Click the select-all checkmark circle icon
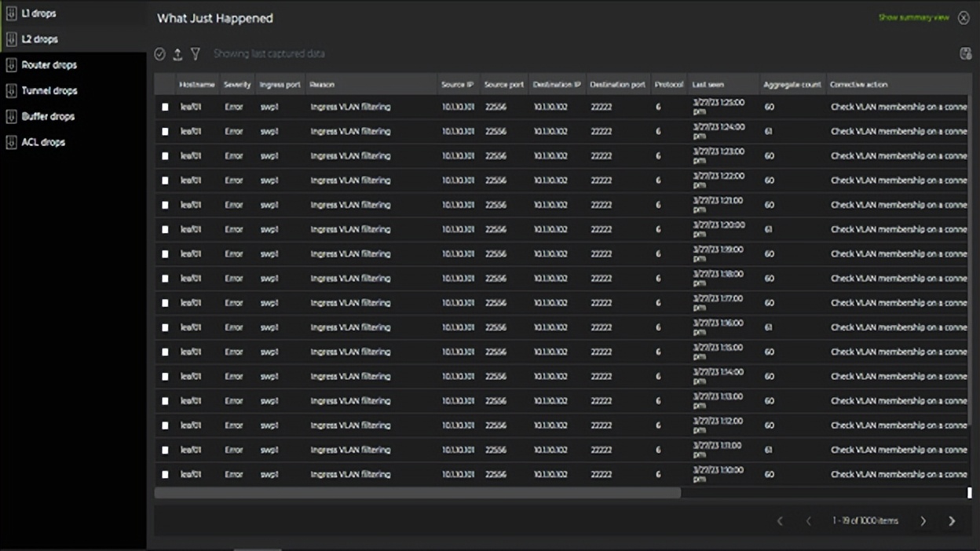This screenshot has width=980, height=551. 160,54
